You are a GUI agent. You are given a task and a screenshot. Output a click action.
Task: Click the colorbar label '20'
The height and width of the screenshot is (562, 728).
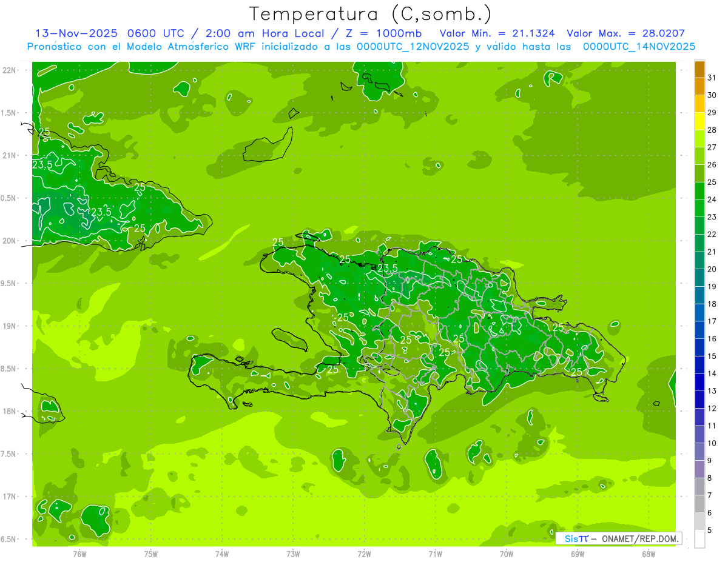[712, 269]
